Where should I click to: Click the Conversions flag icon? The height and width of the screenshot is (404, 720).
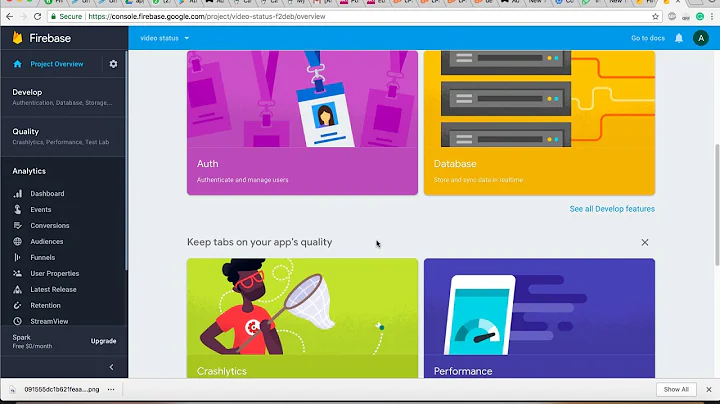tap(17, 225)
